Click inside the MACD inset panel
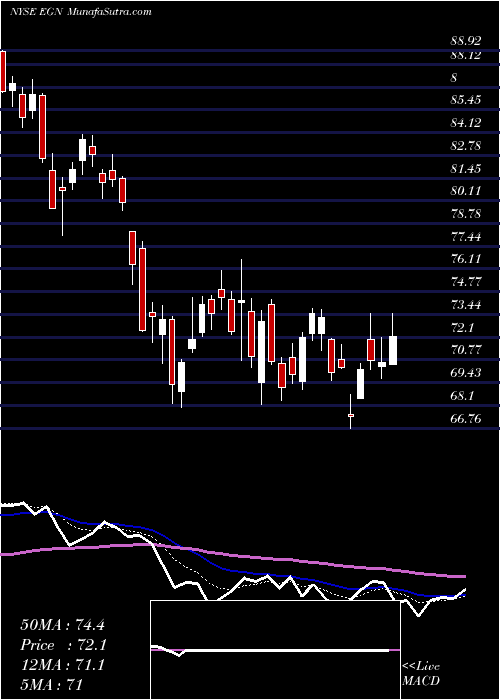 click(275, 650)
